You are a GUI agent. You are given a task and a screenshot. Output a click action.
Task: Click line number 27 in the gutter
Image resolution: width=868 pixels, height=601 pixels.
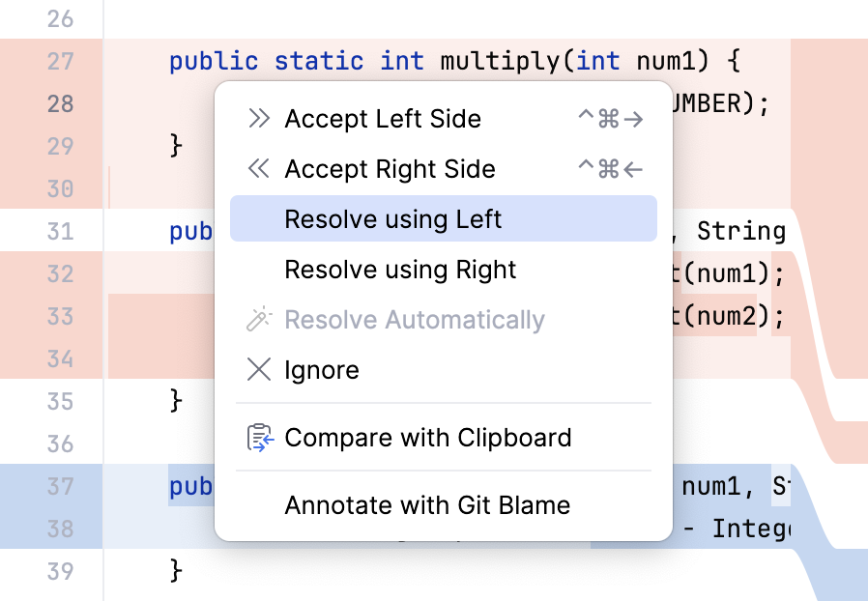(x=60, y=60)
